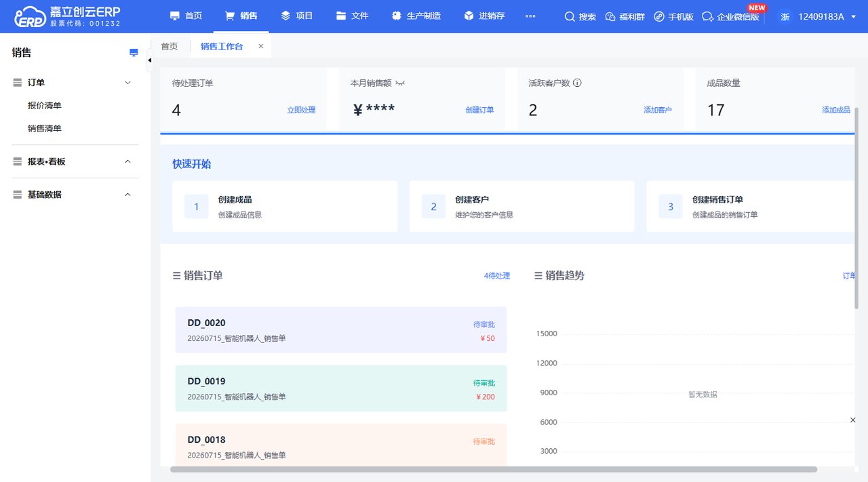Open the 进销存 navigation menu
The image size is (868, 482).
coord(484,16)
